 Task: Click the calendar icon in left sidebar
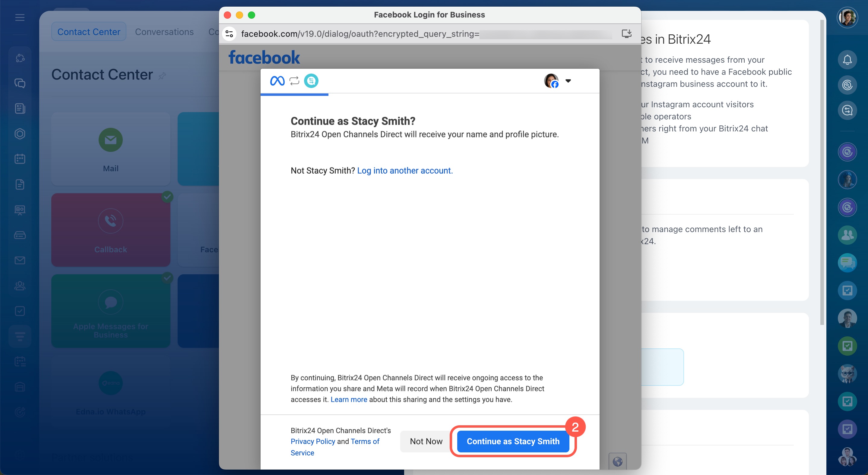20,159
